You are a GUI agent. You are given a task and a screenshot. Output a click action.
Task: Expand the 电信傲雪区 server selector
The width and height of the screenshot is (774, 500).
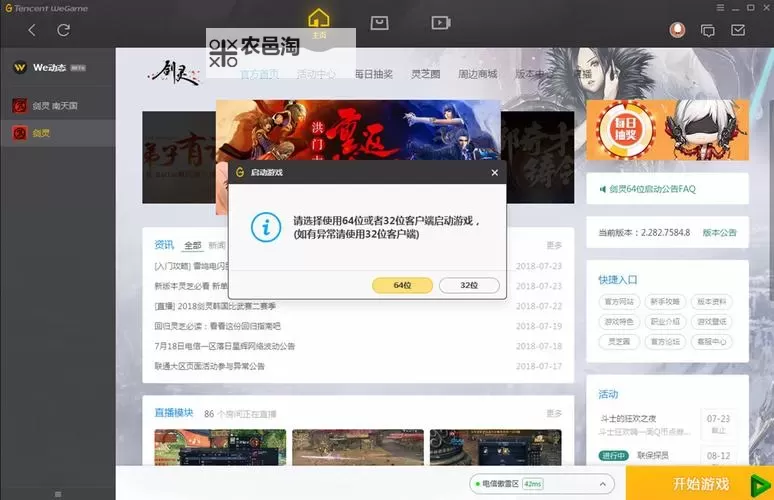tap(542, 484)
